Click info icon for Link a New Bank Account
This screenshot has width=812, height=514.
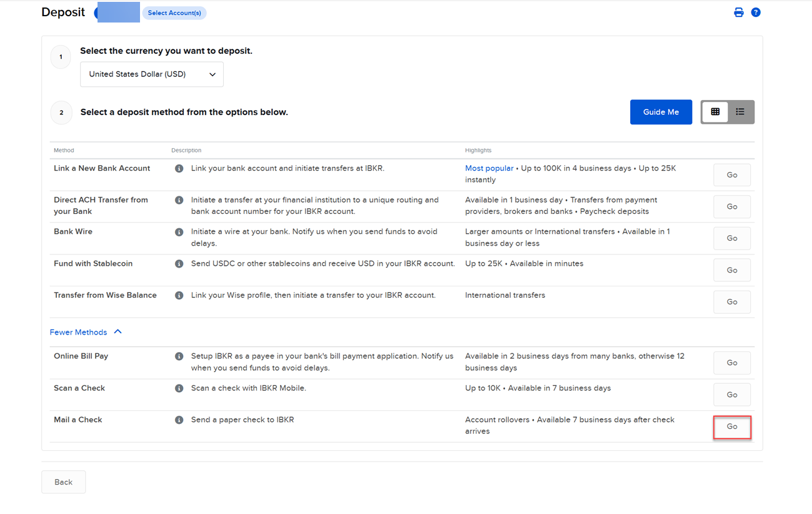click(x=179, y=169)
